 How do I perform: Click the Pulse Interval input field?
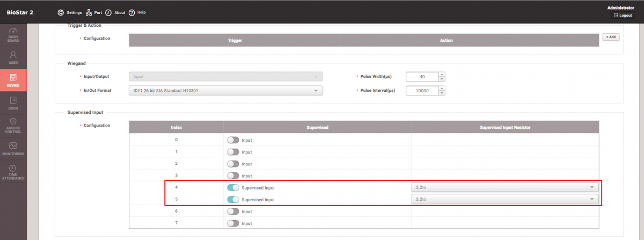pos(422,91)
